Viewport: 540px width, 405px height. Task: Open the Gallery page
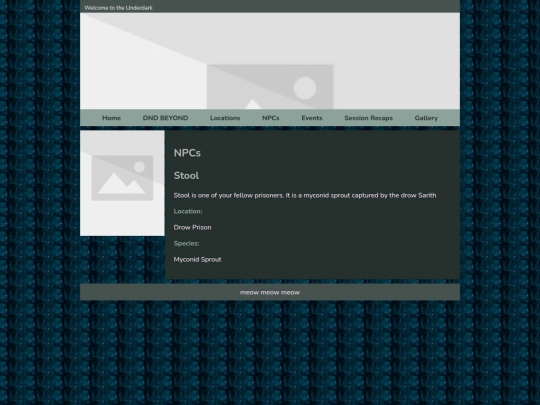[x=426, y=118]
